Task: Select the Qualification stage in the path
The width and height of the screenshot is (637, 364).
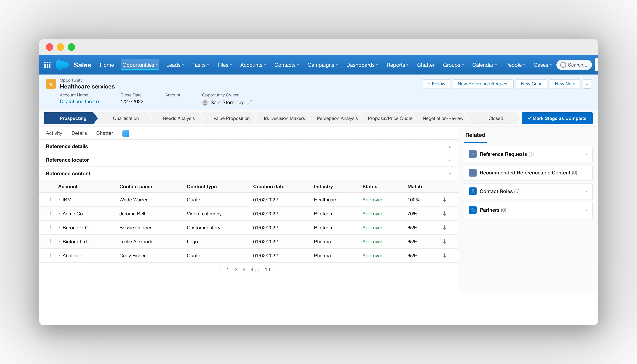Action: point(126,118)
